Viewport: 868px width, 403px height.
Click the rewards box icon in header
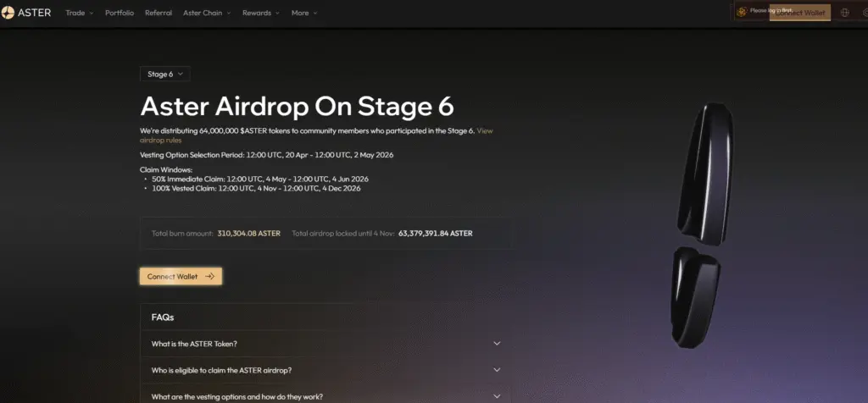coord(742,12)
